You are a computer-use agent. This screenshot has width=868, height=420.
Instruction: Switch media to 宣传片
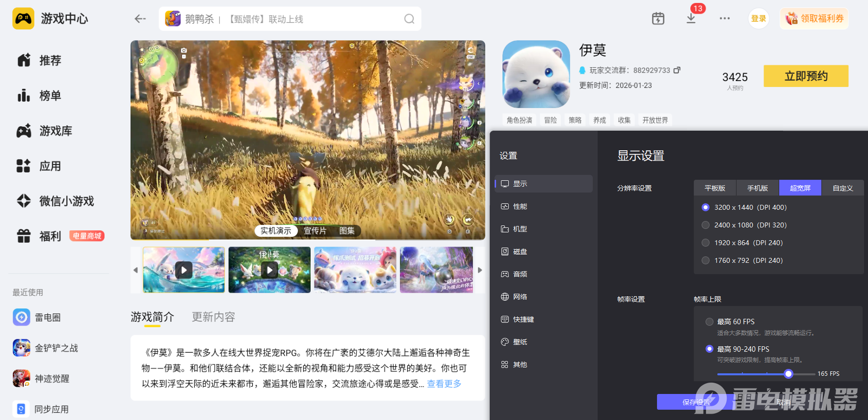coord(315,231)
